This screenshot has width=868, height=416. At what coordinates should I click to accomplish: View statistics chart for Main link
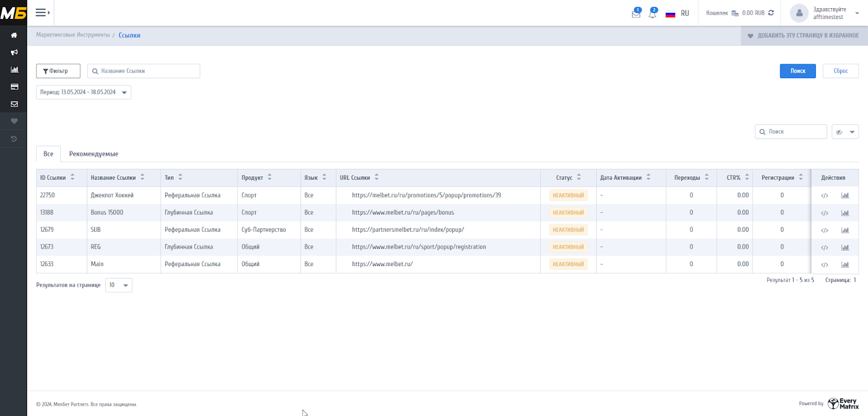[845, 264]
